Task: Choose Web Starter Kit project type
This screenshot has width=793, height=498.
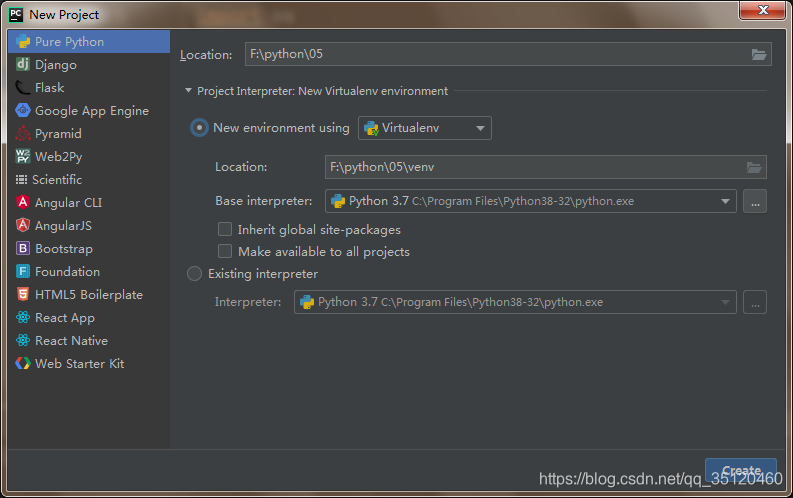Action: point(89,363)
